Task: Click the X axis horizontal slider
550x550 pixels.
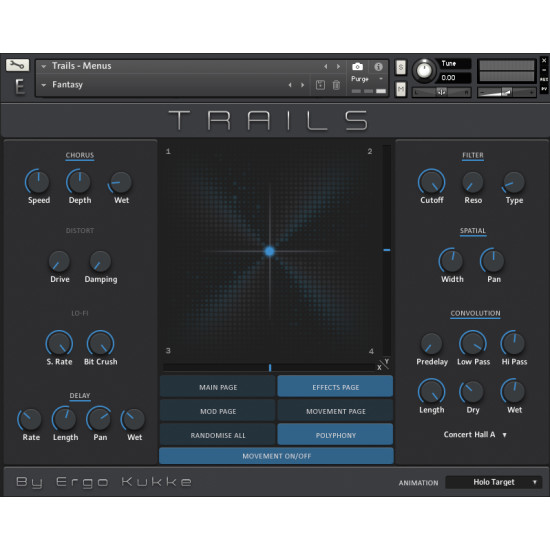Action: coord(269,367)
